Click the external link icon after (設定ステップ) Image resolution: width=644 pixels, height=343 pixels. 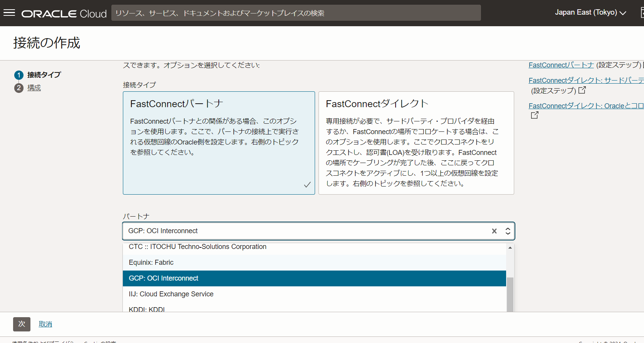click(582, 90)
